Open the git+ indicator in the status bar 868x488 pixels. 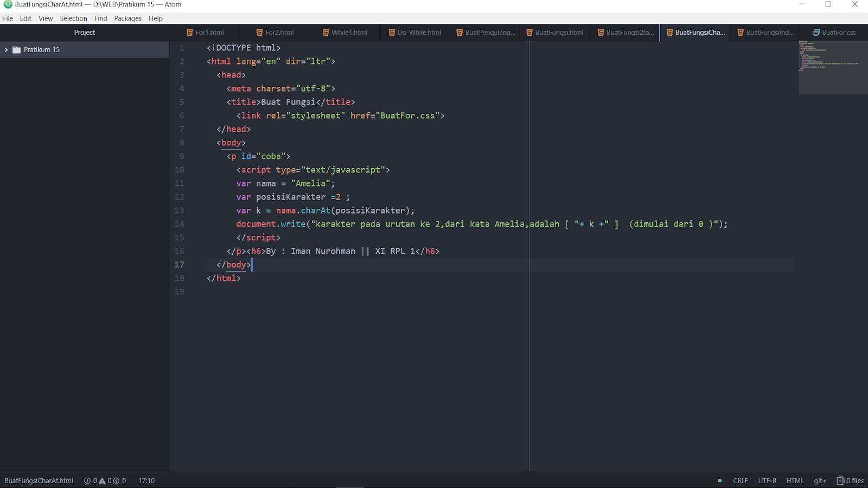(x=820, y=480)
